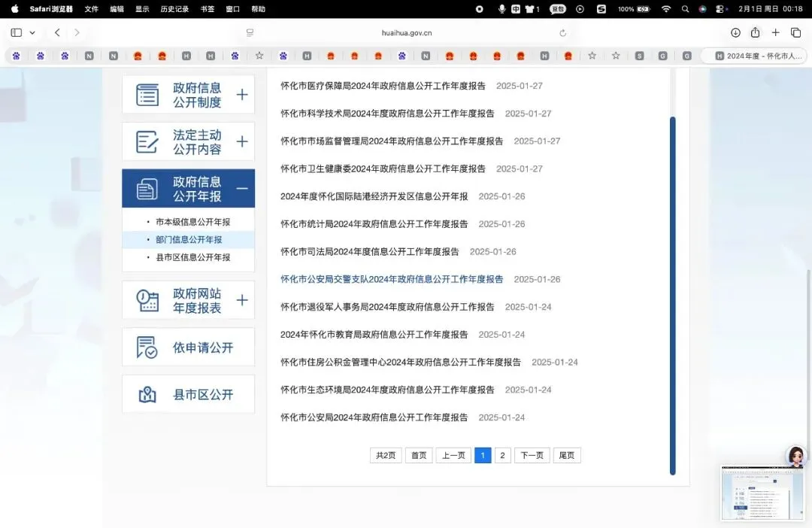This screenshot has height=528, width=812.
Task: Open Control Center in the menu bar
Action: [720, 9]
